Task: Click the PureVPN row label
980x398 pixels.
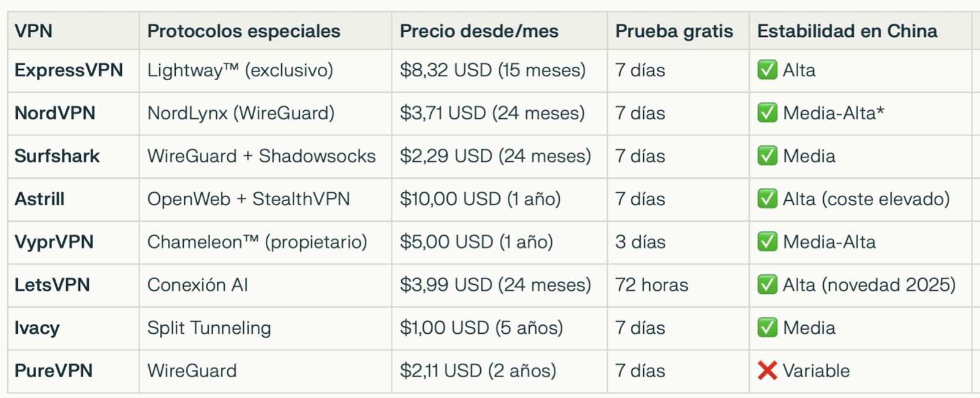Action: (x=53, y=370)
